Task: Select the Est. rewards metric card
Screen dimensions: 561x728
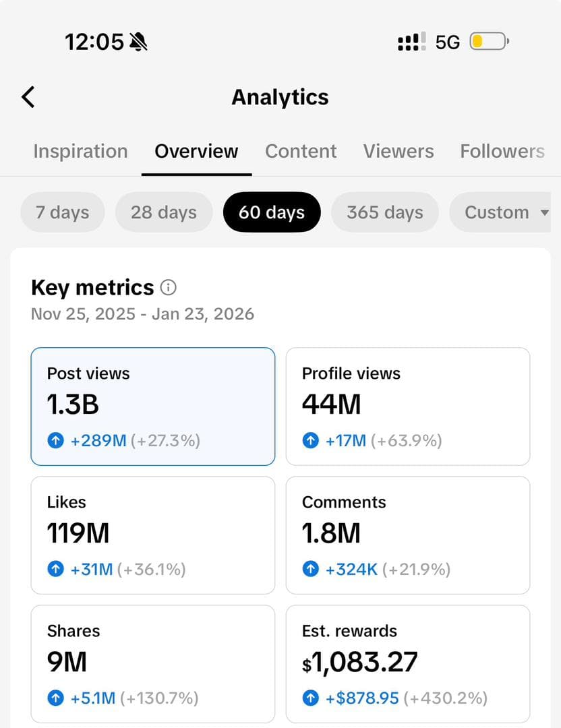Action: (408, 664)
